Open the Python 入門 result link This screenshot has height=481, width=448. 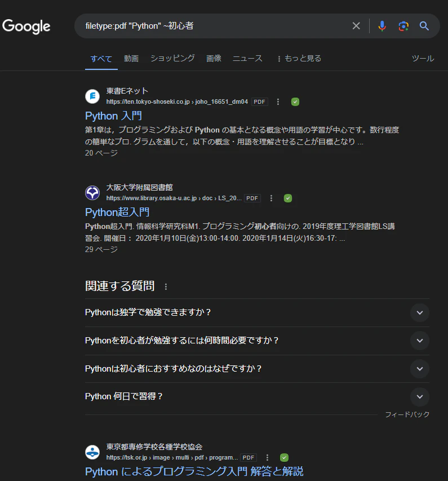[113, 116]
